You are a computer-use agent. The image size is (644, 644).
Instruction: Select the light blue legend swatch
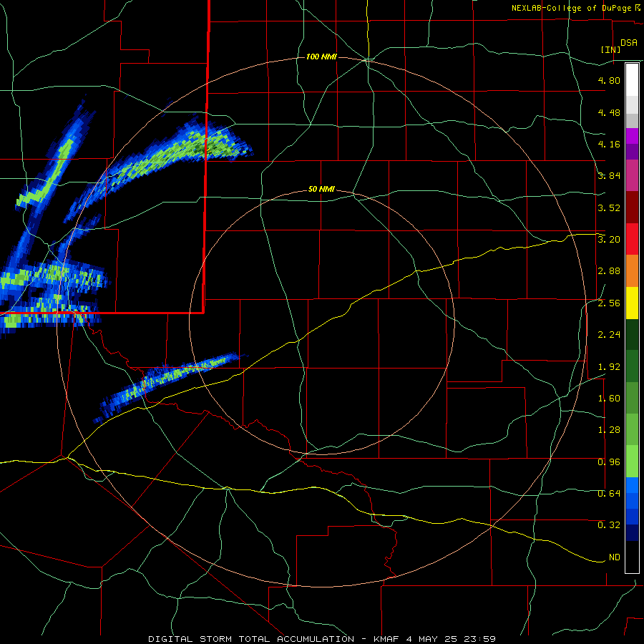coord(632,485)
